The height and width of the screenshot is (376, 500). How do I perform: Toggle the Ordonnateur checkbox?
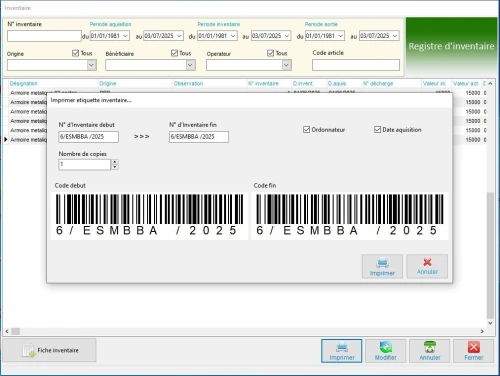click(x=306, y=130)
